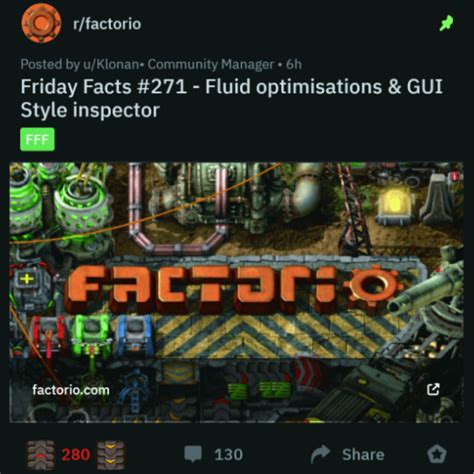
Task: Visit the factorio.com link text
Action: (x=71, y=390)
